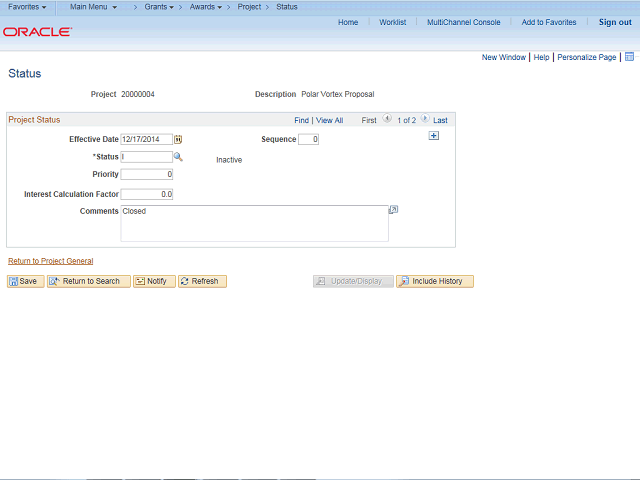
Task: Click the Notify button
Action: (x=154, y=281)
